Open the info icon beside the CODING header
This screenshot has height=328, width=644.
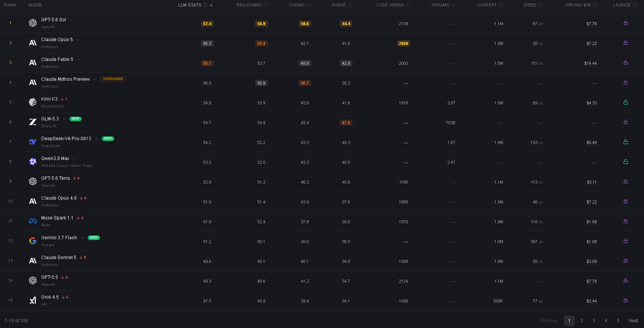coord(309,5)
